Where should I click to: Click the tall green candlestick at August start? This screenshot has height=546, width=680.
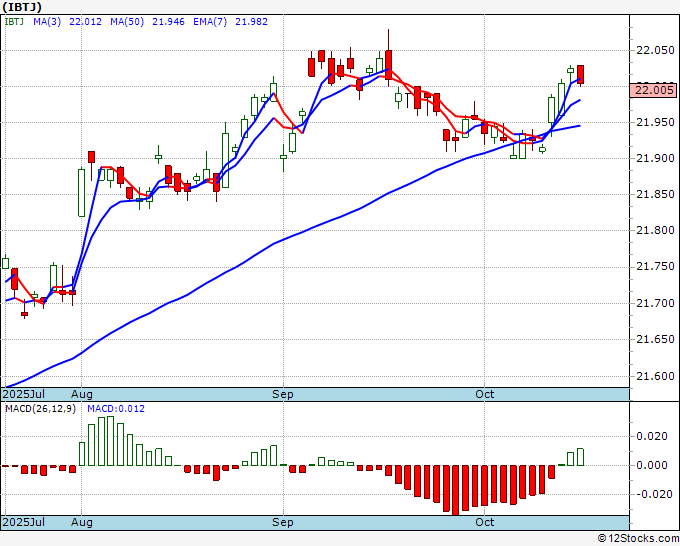tap(82, 193)
